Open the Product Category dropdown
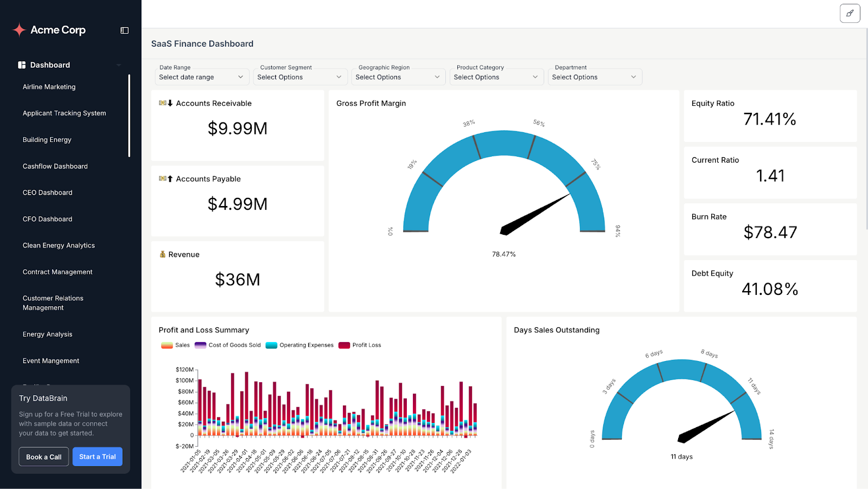 pyautogui.click(x=496, y=76)
